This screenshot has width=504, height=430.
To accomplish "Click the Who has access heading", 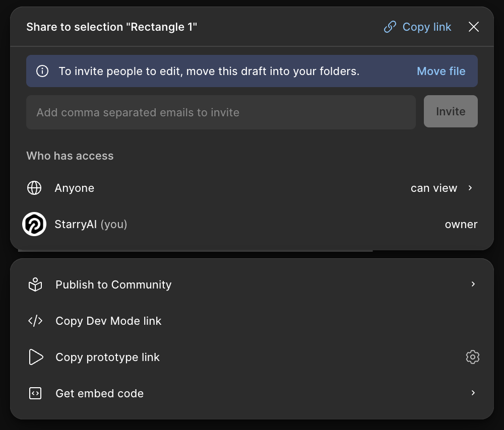I will pyautogui.click(x=70, y=156).
